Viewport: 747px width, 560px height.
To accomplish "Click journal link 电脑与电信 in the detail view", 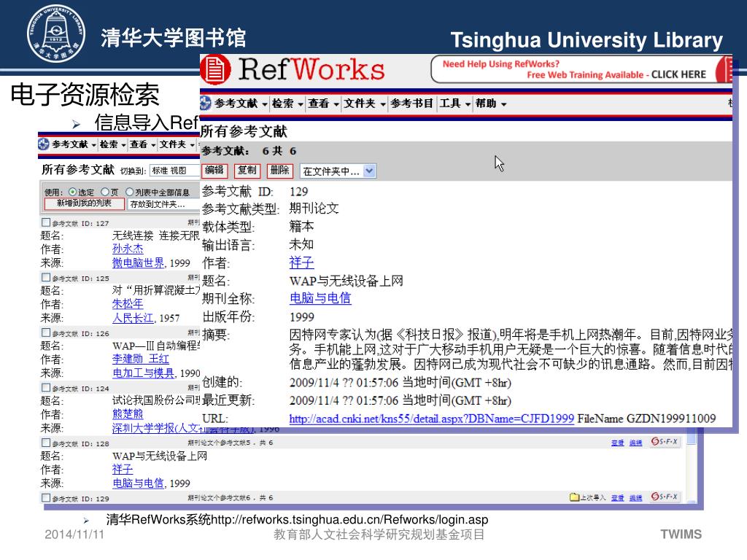I will [320, 298].
